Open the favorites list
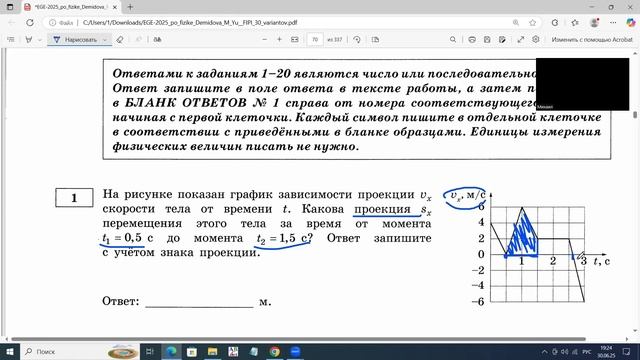Image resolution: width=640 pixels, height=360 pixels. pos(575,23)
